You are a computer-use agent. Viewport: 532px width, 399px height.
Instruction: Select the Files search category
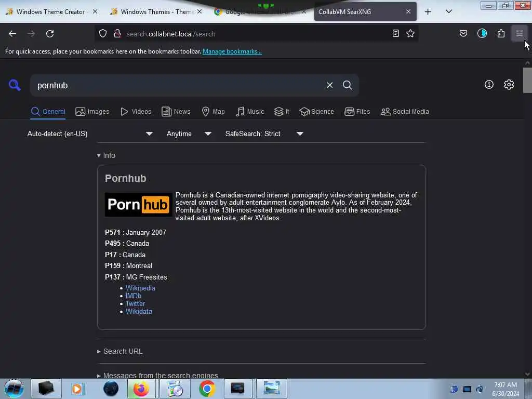point(357,112)
